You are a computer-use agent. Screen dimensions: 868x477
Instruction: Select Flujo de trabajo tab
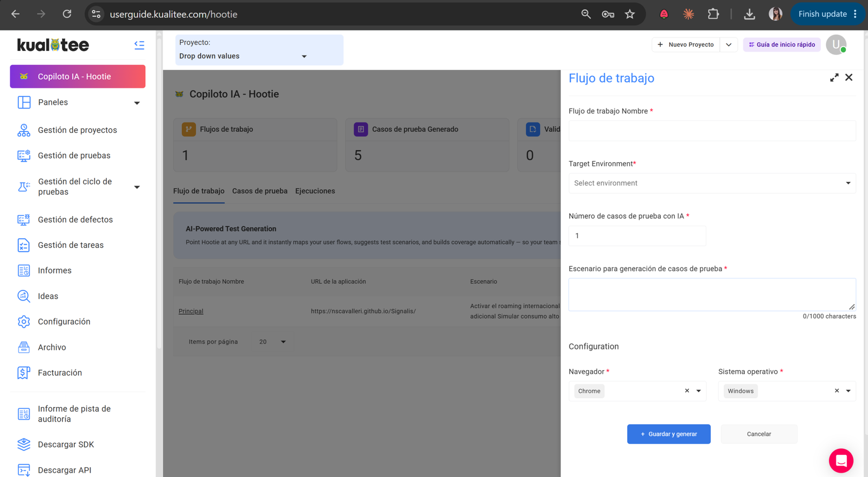coord(199,191)
